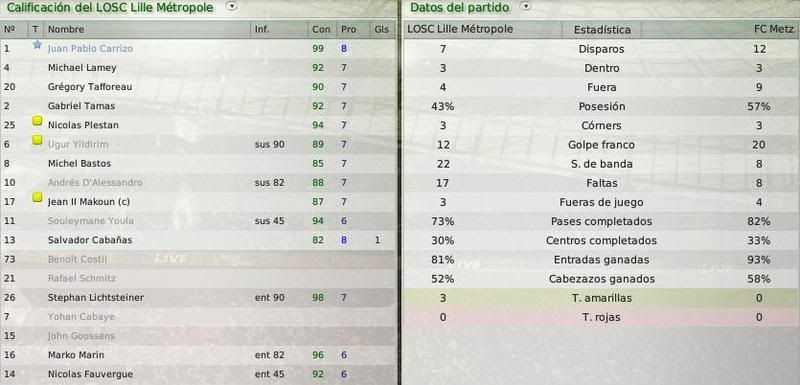Sort by the Con column header

coord(321,30)
